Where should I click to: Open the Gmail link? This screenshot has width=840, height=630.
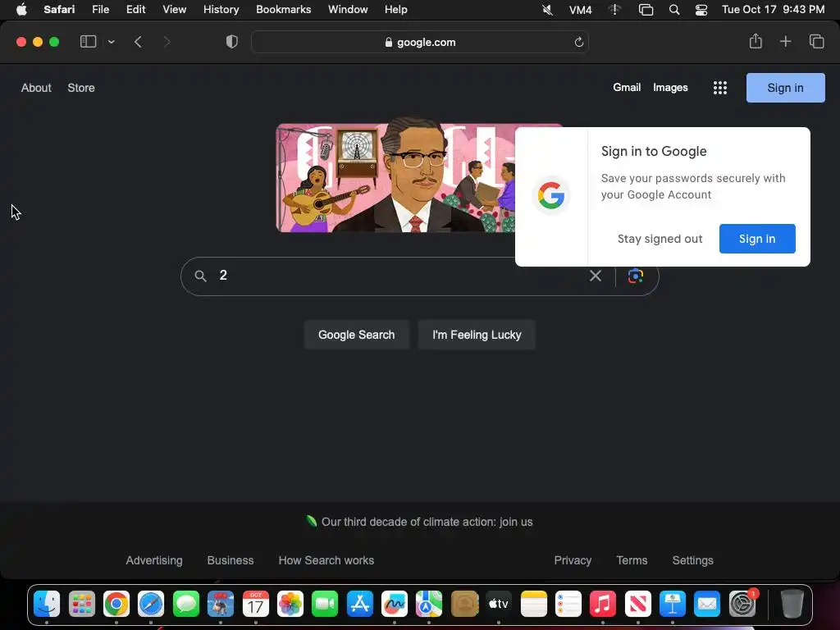pos(627,87)
